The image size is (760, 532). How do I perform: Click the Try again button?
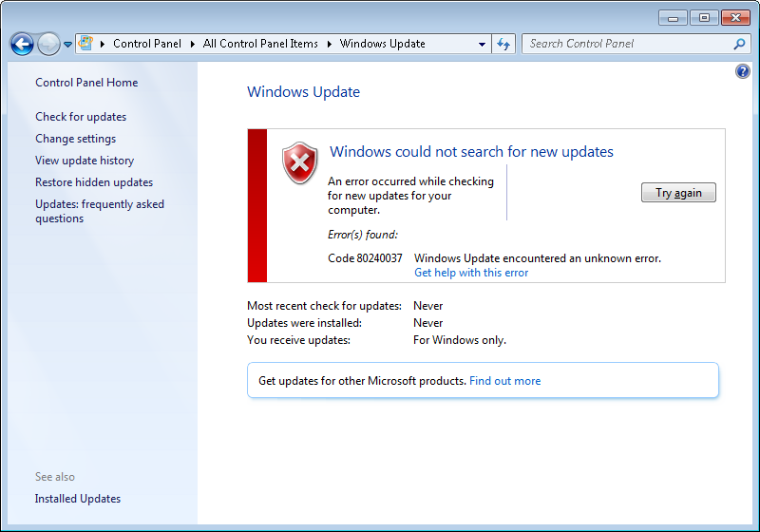pyautogui.click(x=678, y=193)
